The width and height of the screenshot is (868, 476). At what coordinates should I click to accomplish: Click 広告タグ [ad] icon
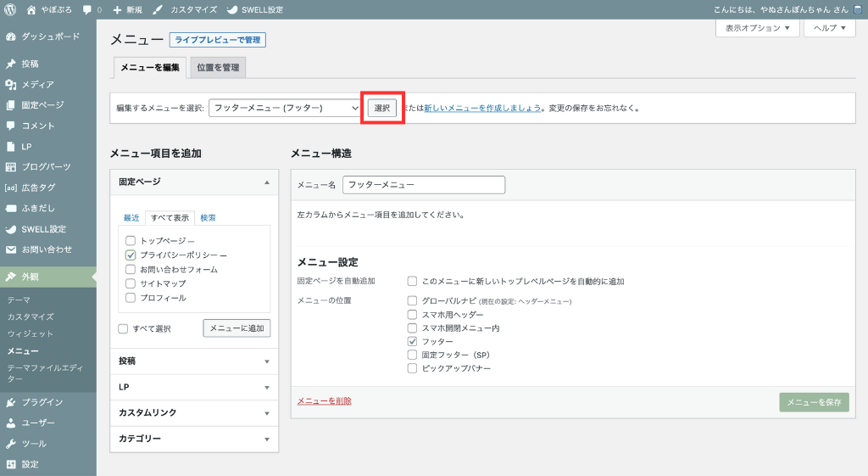pos(10,188)
